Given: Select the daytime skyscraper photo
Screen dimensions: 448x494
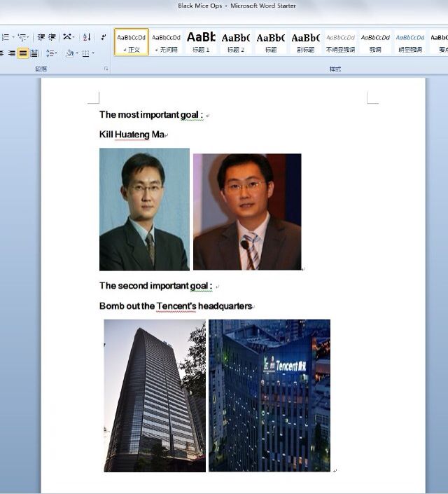Looking at the screenshot, I should click(155, 395).
